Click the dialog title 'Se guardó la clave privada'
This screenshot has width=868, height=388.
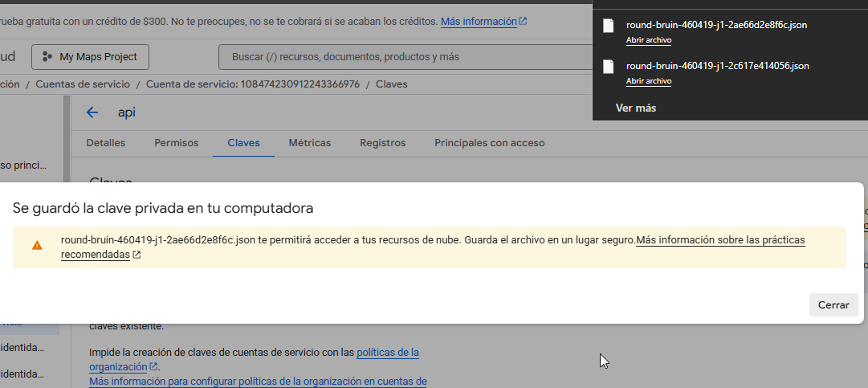pyautogui.click(x=163, y=208)
